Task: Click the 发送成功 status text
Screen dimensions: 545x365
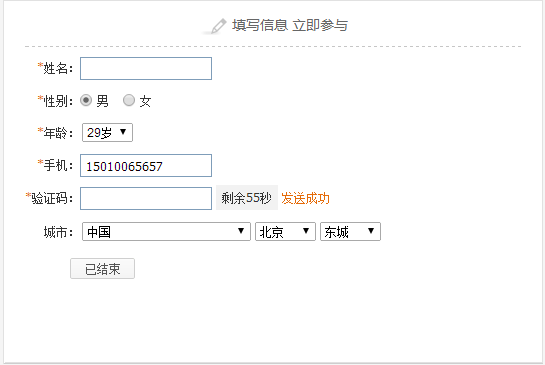Action: coord(305,198)
